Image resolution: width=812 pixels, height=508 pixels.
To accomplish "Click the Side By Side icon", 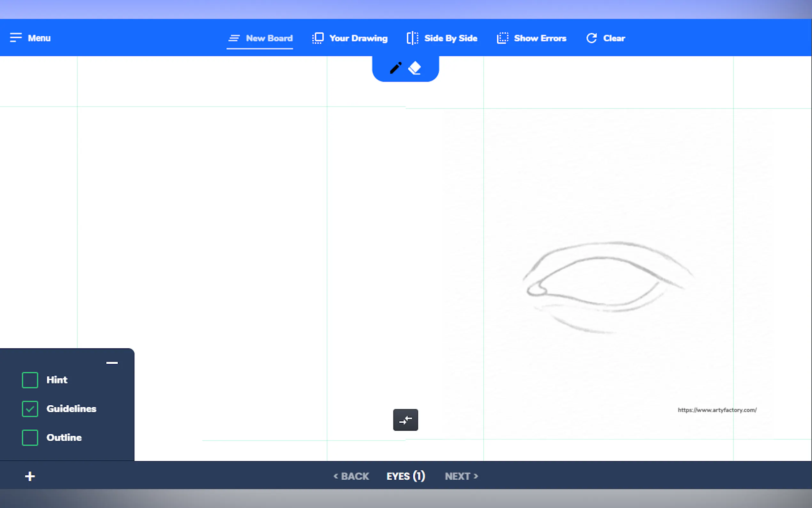I will pyautogui.click(x=412, y=38).
